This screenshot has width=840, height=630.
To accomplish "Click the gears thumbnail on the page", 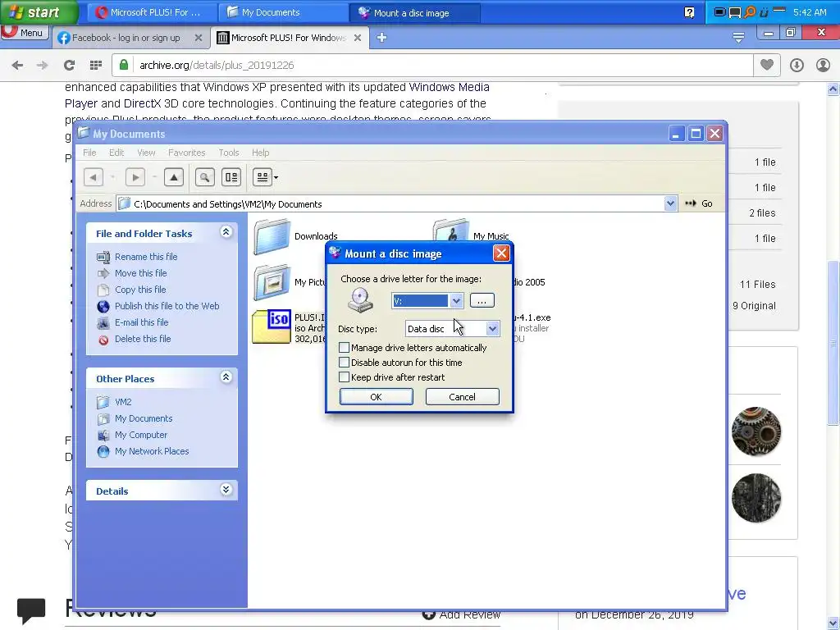I will tap(756, 431).
